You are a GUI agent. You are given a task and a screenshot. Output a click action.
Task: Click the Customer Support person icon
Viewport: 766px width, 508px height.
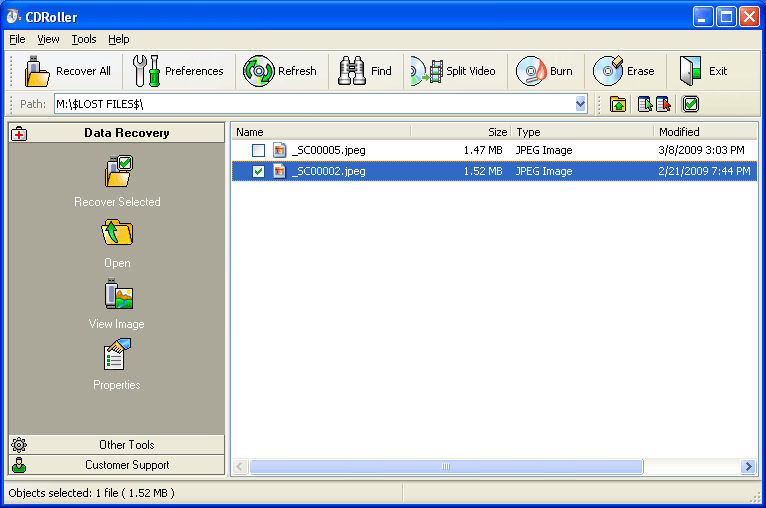click(x=19, y=465)
